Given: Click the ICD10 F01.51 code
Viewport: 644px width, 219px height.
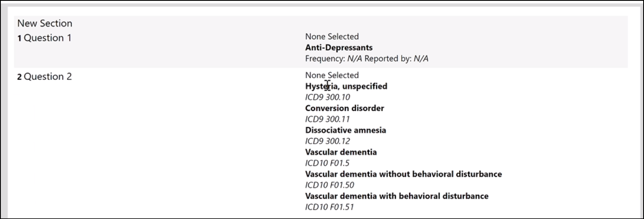Looking at the screenshot, I should click(x=329, y=207).
